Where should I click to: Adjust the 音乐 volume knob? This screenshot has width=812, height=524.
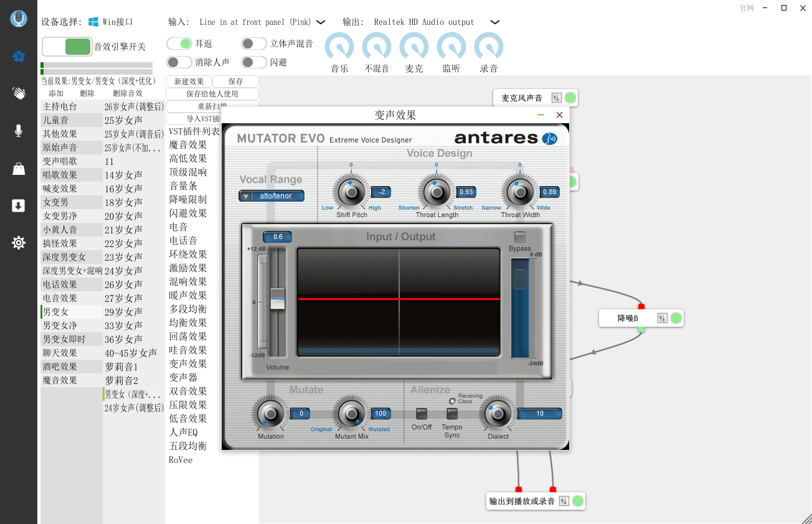tap(339, 47)
